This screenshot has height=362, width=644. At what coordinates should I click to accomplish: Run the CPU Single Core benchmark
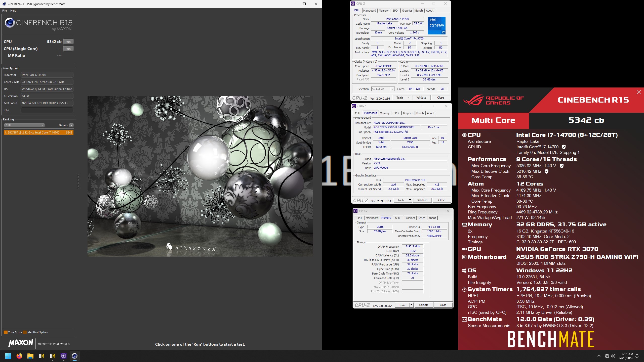(x=68, y=49)
